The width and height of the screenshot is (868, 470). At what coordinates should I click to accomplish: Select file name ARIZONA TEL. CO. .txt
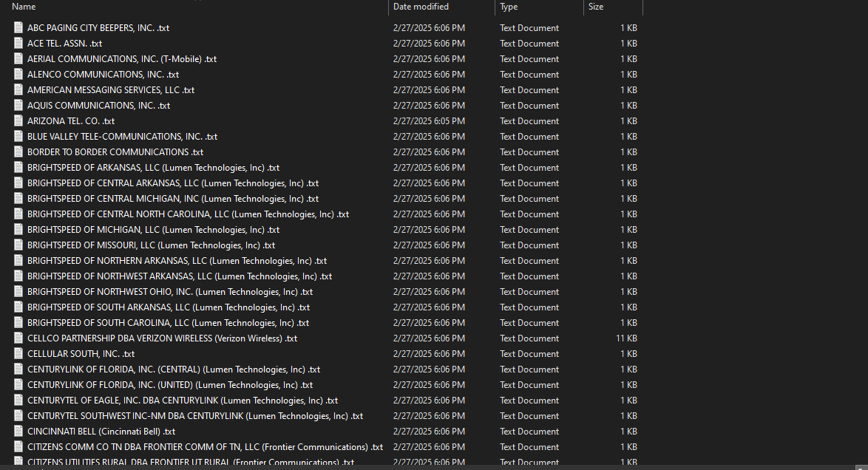click(71, 120)
